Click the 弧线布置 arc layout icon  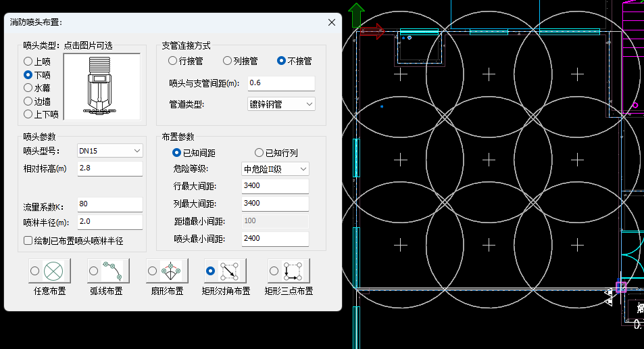pos(112,271)
